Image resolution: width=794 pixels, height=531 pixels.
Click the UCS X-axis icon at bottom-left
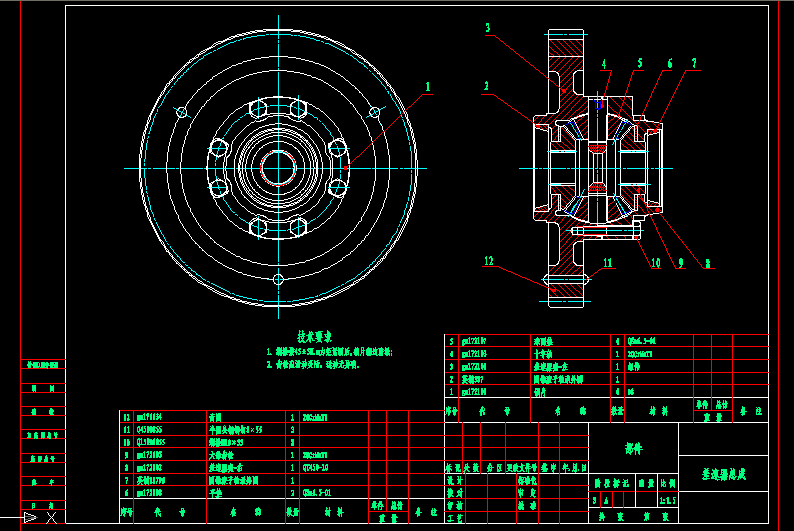coord(36,516)
